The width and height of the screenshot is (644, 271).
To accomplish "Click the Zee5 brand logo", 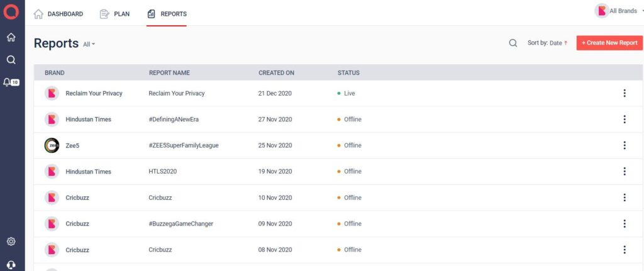I will pos(52,145).
